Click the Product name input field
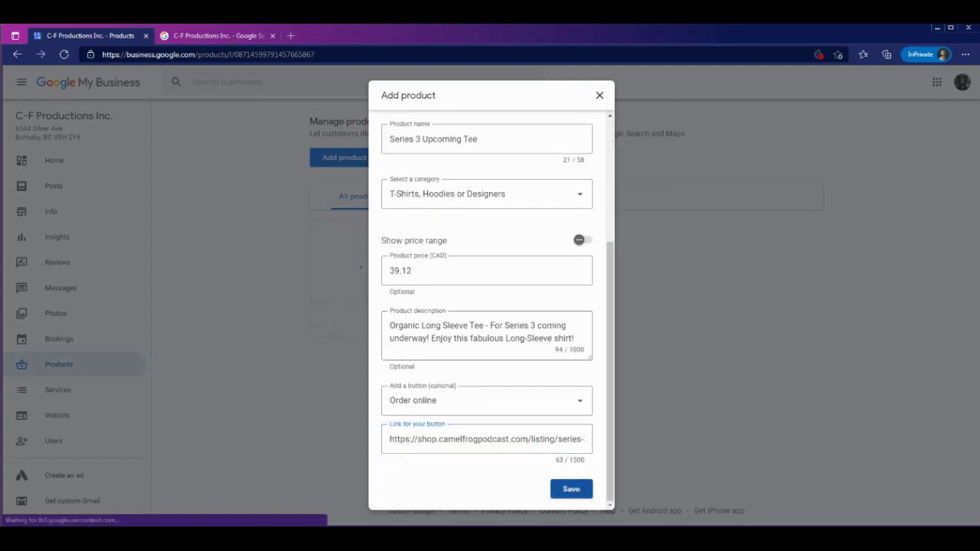980x551 pixels. coord(487,139)
